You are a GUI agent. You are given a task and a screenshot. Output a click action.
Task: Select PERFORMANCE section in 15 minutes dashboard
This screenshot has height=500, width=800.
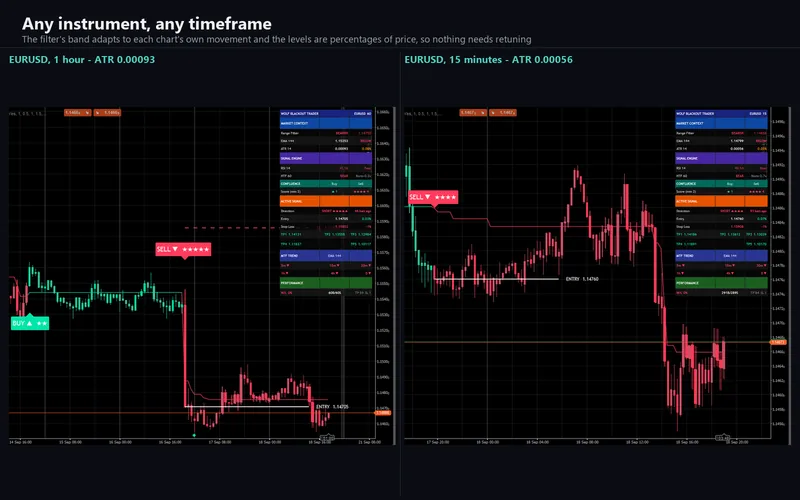click(721, 283)
